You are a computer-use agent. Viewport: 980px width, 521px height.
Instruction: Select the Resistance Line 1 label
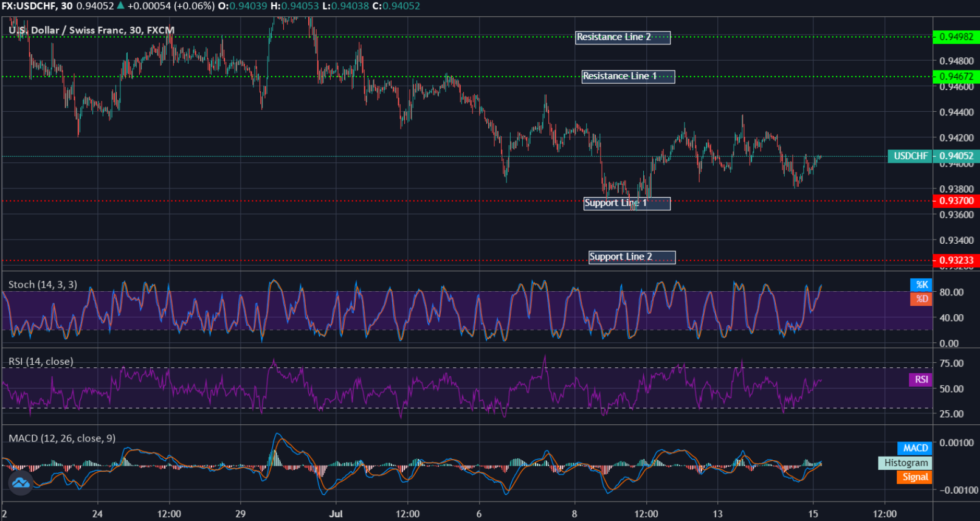pyautogui.click(x=628, y=77)
